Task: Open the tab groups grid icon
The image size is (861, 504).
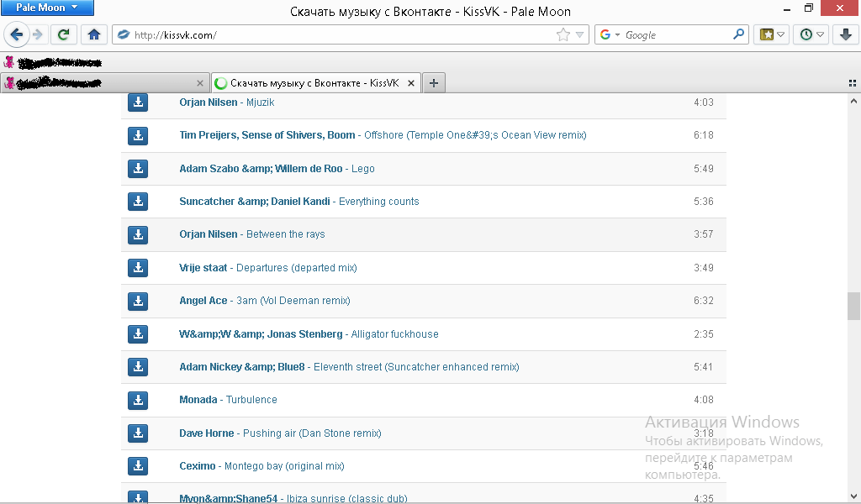Action: coord(853,83)
